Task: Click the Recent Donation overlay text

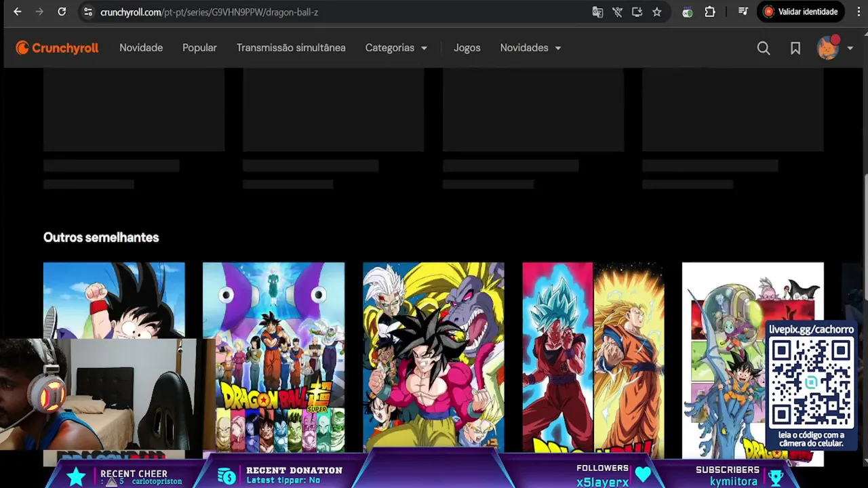Action: click(x=294, y=470)
